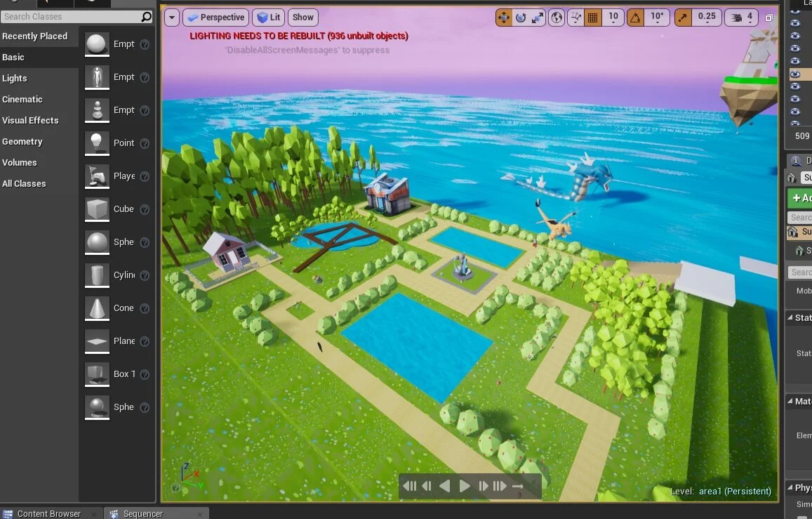
Task: Pick the Cube shape icon
Action: coord(97,209)
